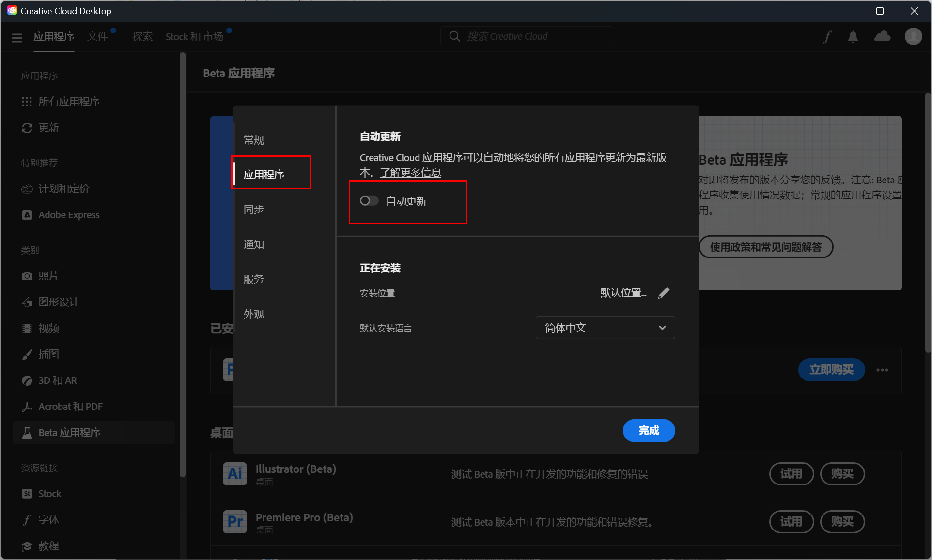Click the 默认位置... text
The height and width of the screenshot is (560, 932).
623,293
